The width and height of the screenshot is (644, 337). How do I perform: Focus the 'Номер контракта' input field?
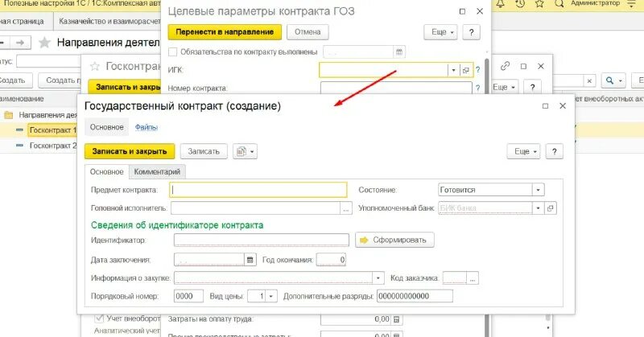click(x=396, y=88)
